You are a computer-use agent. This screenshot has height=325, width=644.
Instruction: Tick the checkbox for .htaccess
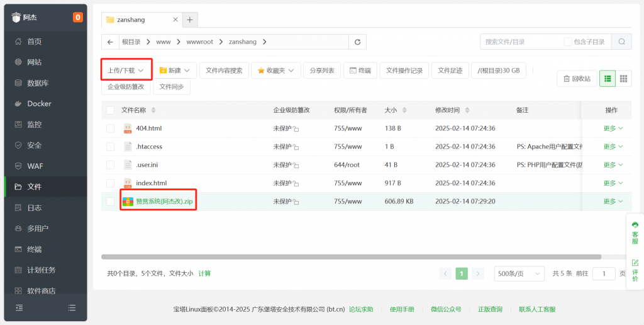(x=111, y=147)
